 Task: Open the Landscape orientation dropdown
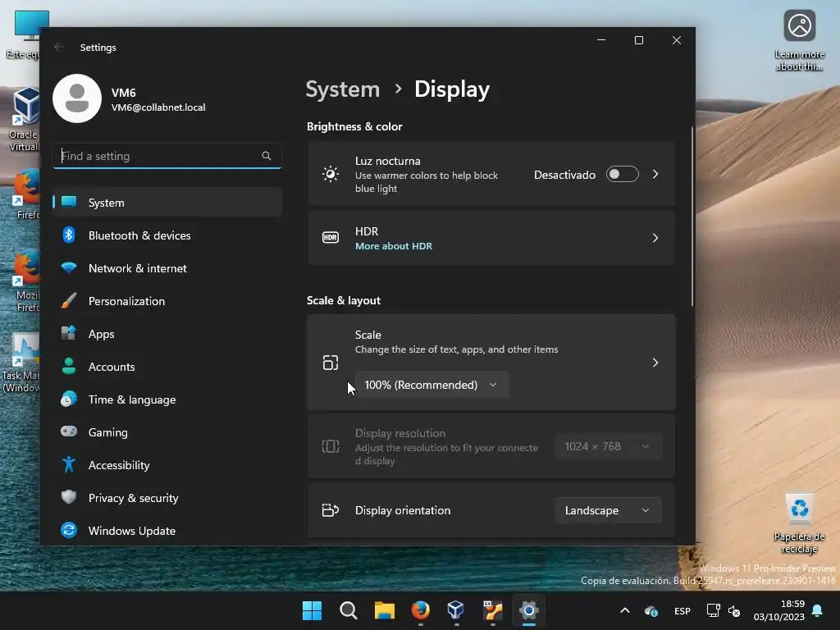coord(608,510)
